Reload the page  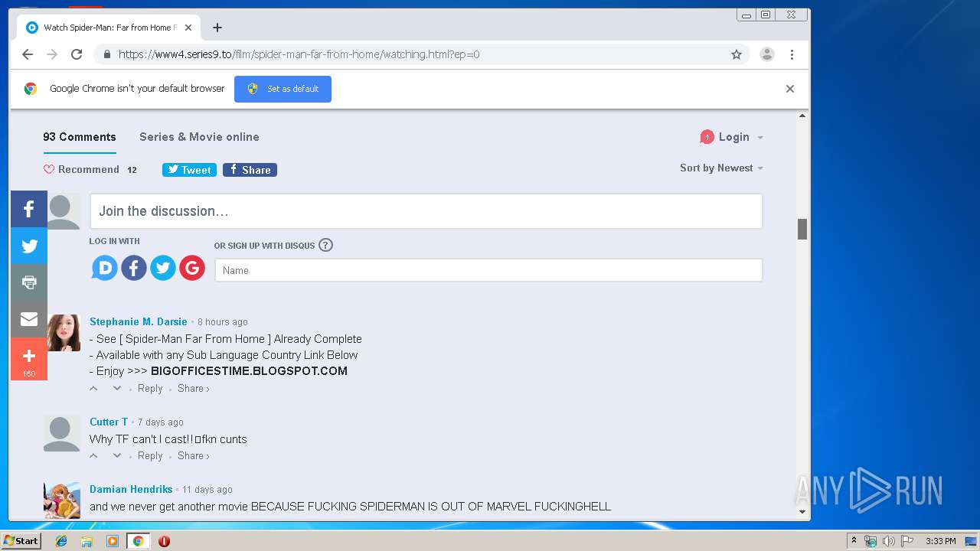coord(77,54)
